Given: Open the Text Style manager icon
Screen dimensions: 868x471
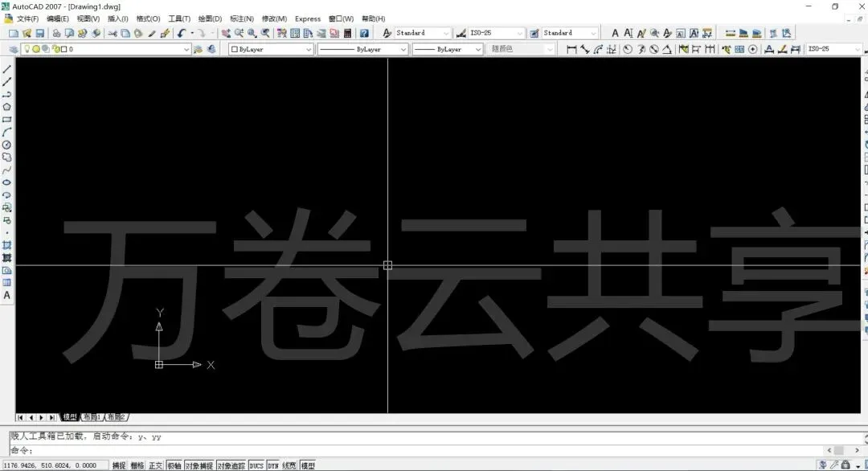Looking at the screenshot, I should pos(387,33).
